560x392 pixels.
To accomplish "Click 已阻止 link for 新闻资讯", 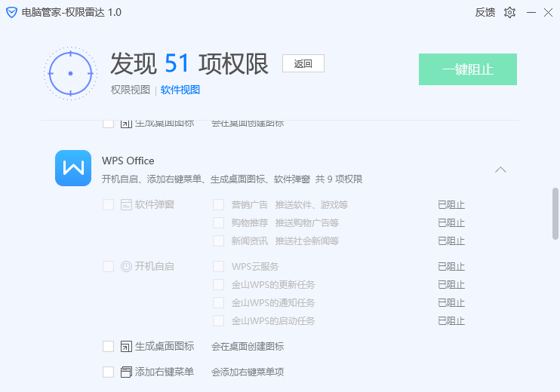I will coord(451,241).
